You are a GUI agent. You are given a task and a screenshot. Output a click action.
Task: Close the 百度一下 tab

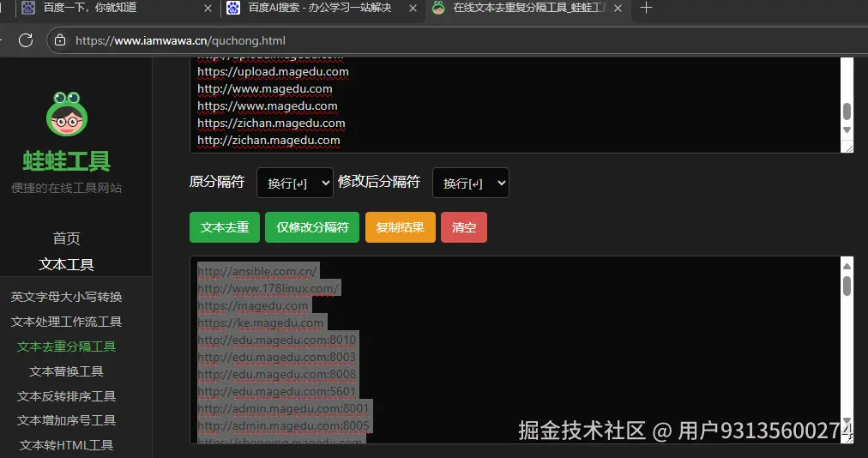[208, 8]
